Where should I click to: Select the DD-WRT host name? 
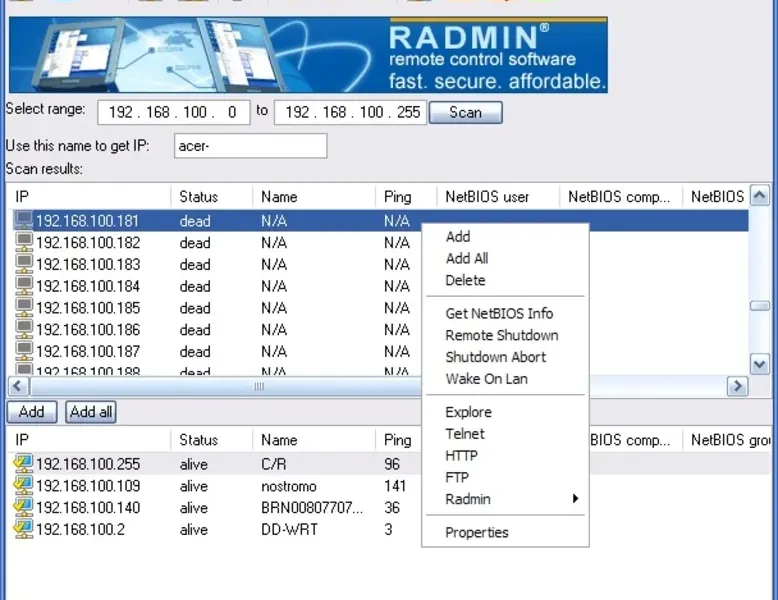pyautogui.click(x=289, y=530)
